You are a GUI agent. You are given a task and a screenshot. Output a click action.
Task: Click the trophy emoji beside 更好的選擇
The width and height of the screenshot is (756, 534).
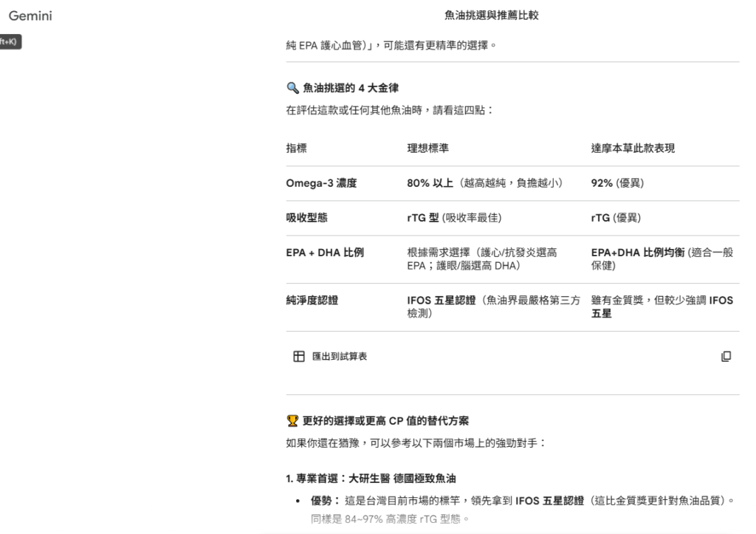pyautogui.click(x=292, y=421)
